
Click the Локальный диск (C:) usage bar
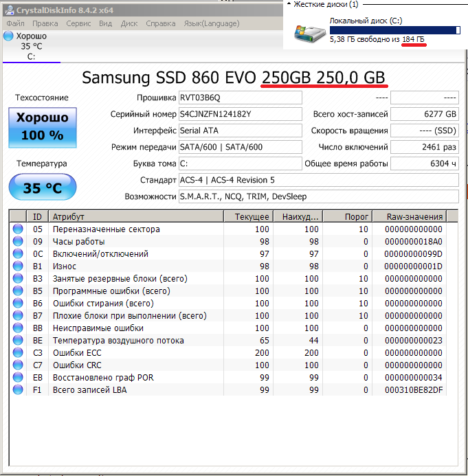395,30
